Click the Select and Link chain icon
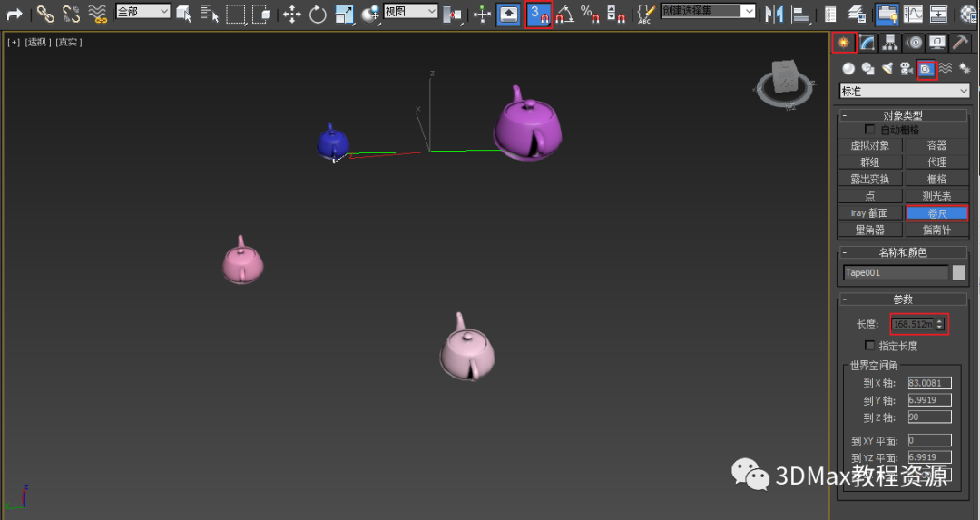The width and height of the screenshot is (980, 520). pyautogui.click(x=45, y=14)
